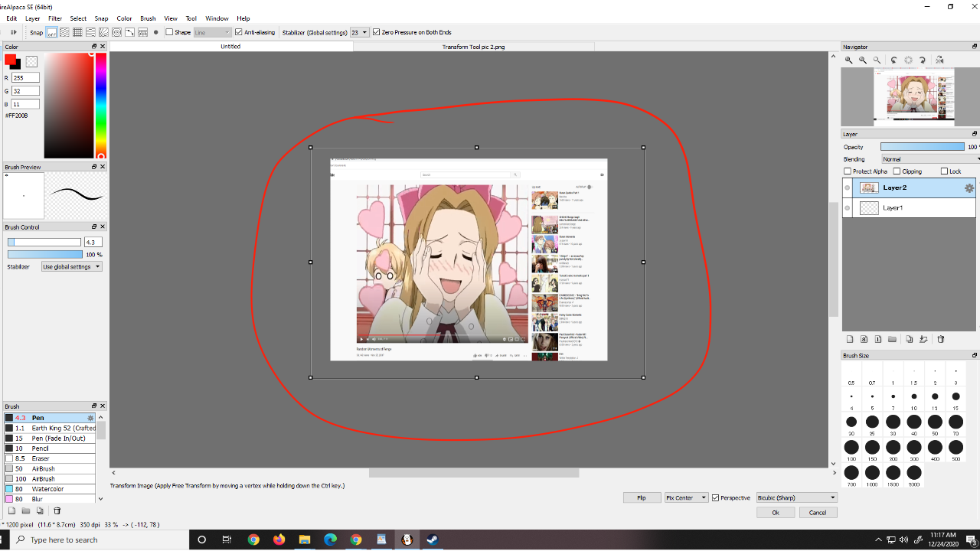Enable the layer Lock checkbox

(944, 171)
